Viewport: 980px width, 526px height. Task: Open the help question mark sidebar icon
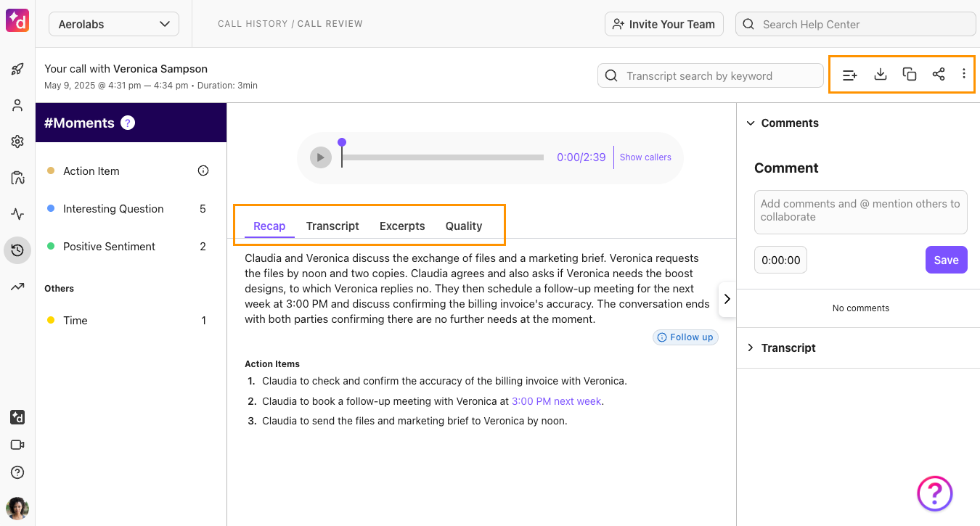17,472
